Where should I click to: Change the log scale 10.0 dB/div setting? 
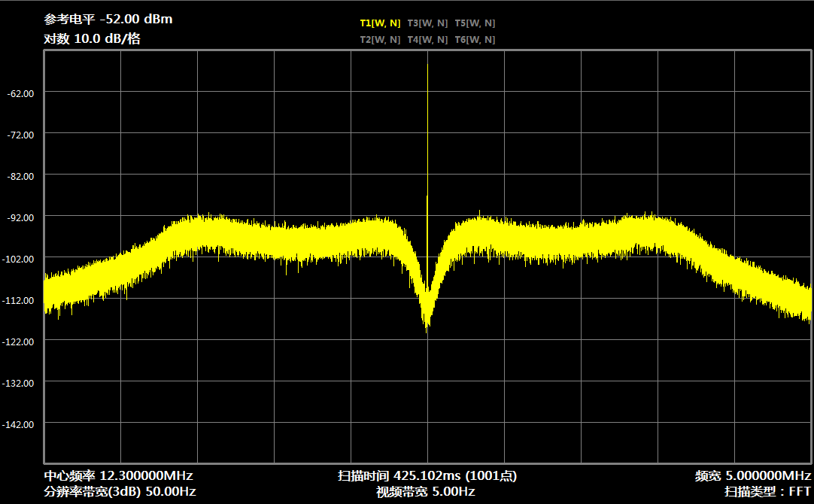[92, 39]
